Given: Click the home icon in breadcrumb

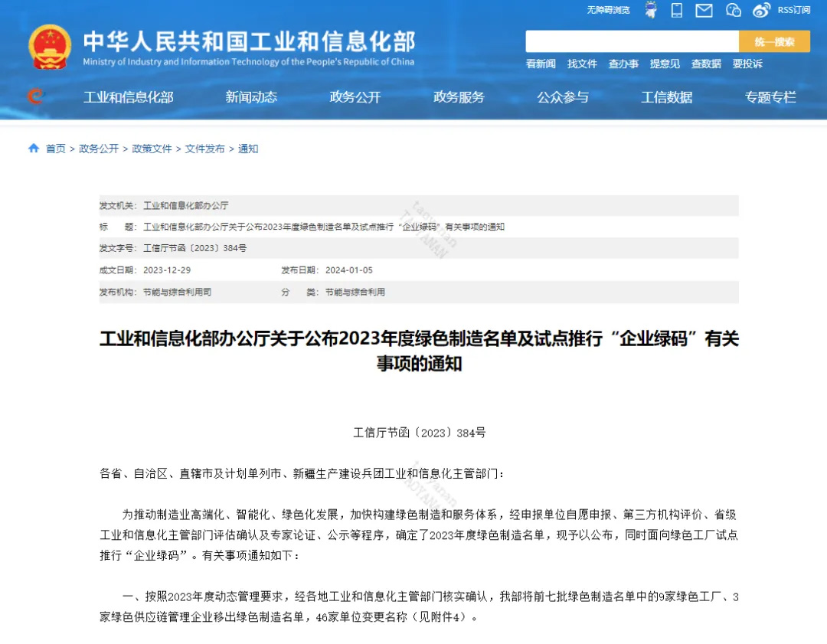Looking at the screenshot, I should (x=34, y=149).
